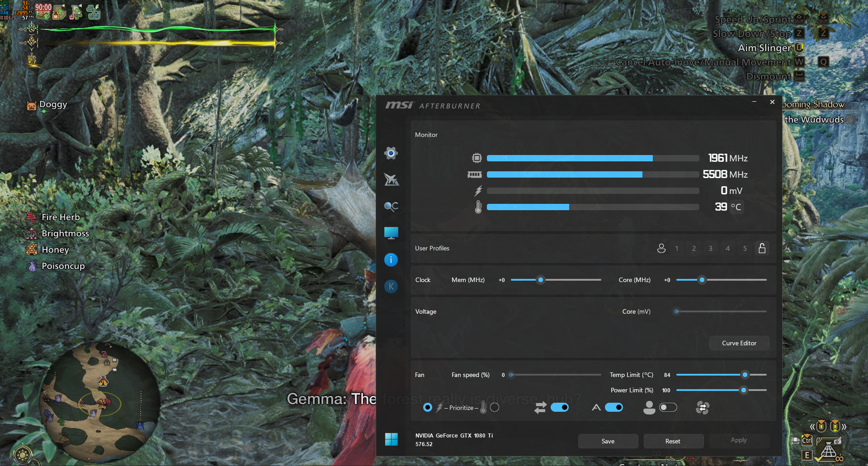Viewport: 868px width, 466px height.
Task: Select user profile slot 5
Action: [x=745, y=248]
